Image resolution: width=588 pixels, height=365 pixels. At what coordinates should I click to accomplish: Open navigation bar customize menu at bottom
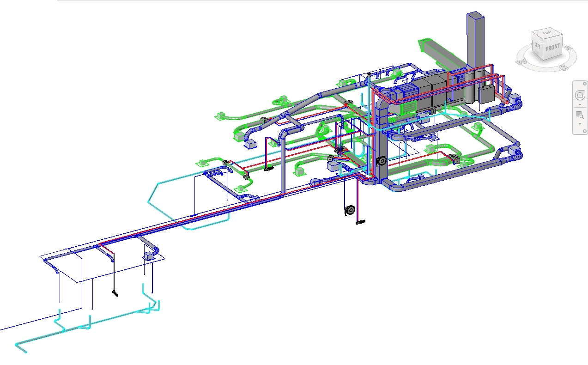(585, 131)
